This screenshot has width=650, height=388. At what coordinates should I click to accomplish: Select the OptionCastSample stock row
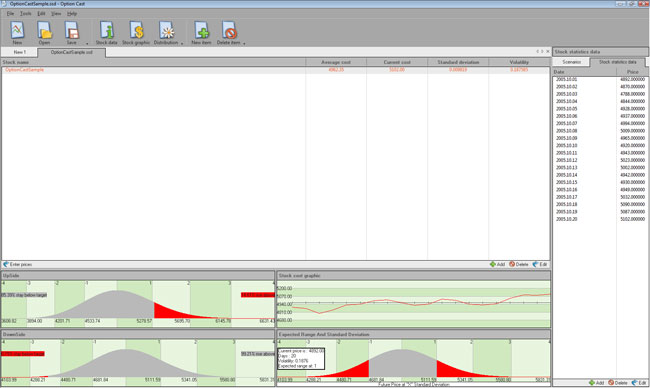(x=276, y=70)
